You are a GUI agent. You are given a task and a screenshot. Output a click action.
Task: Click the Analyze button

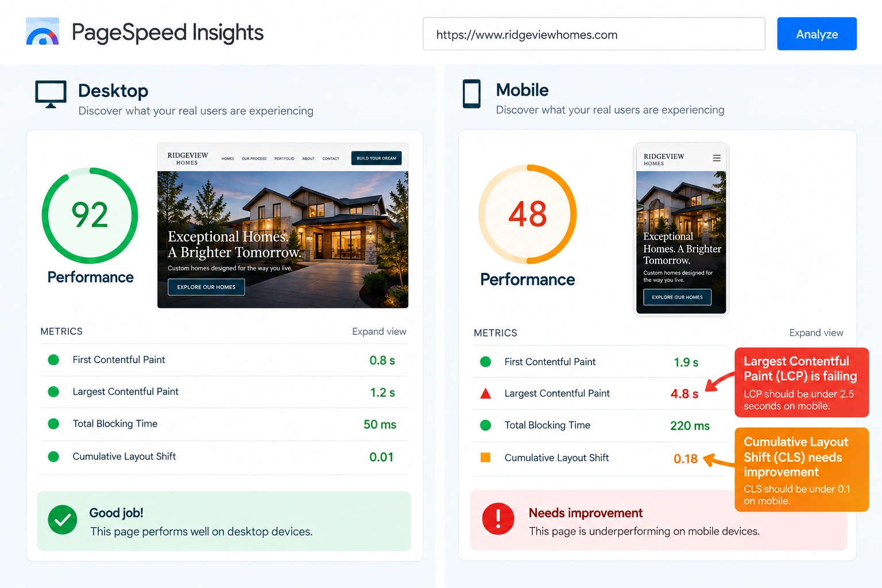point(817,34)
